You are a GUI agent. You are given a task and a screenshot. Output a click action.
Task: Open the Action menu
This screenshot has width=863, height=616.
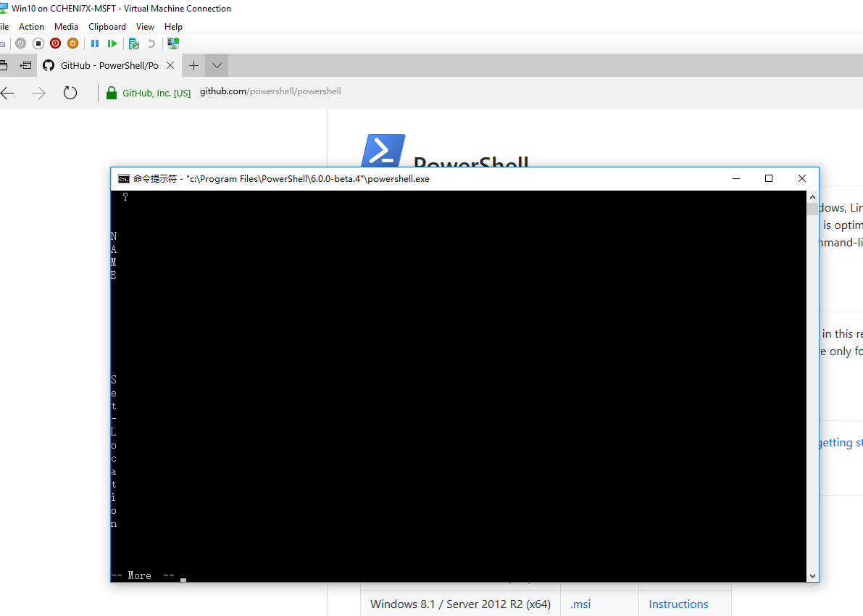pos(31,26)
